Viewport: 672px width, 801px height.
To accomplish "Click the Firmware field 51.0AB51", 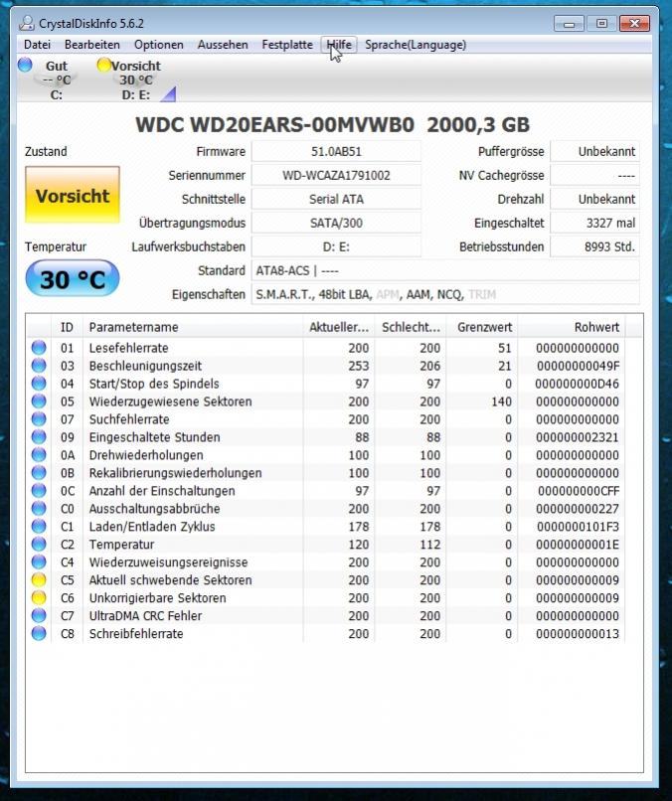I will 336,152.
